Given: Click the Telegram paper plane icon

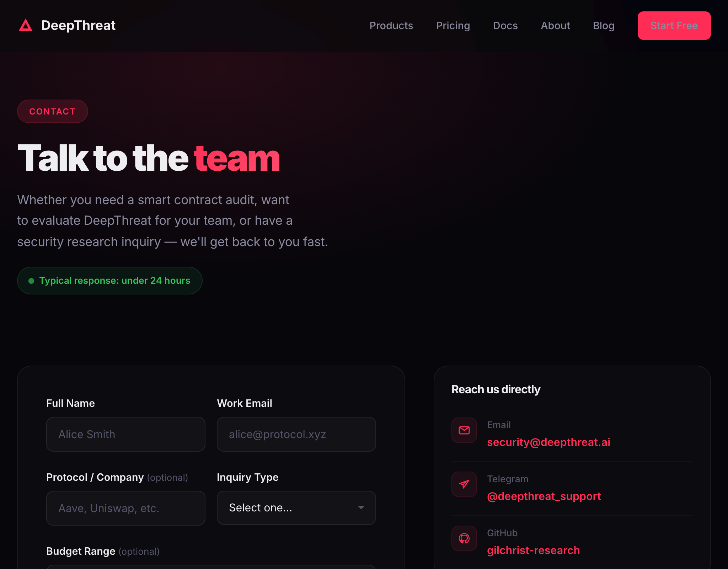Looking at the screenshot, I should click(464, 484).
